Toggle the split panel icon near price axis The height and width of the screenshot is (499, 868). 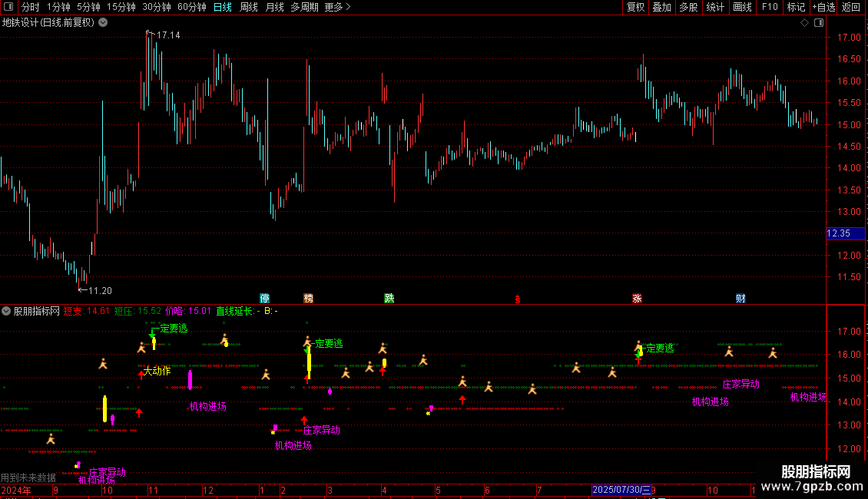(x=819, y=23)
